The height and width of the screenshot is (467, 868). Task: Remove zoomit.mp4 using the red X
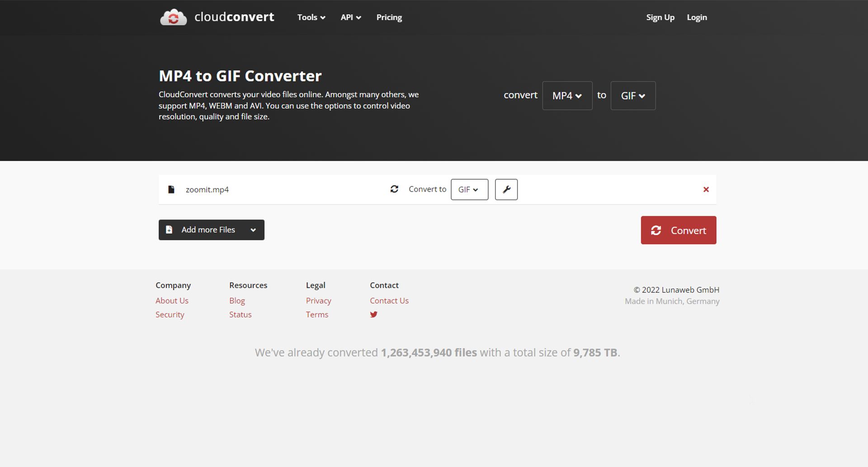click(706, 190)
